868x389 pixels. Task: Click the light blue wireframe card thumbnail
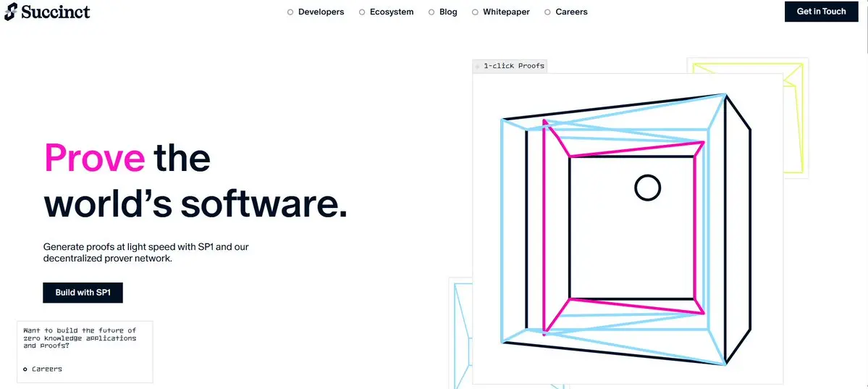point(460,333)
